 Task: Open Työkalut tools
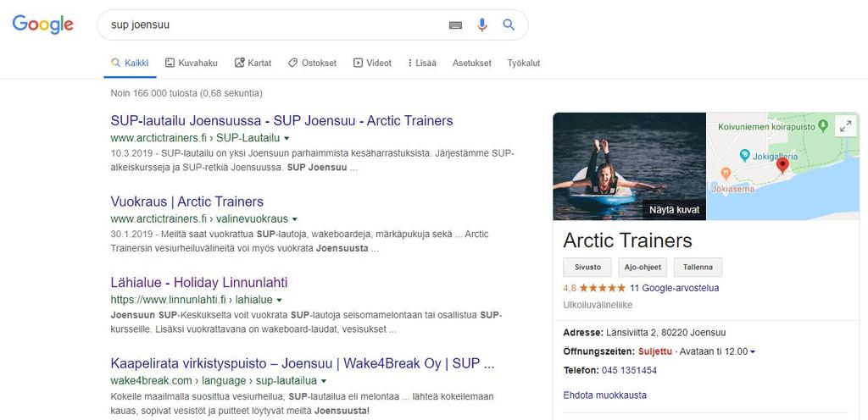524,63
